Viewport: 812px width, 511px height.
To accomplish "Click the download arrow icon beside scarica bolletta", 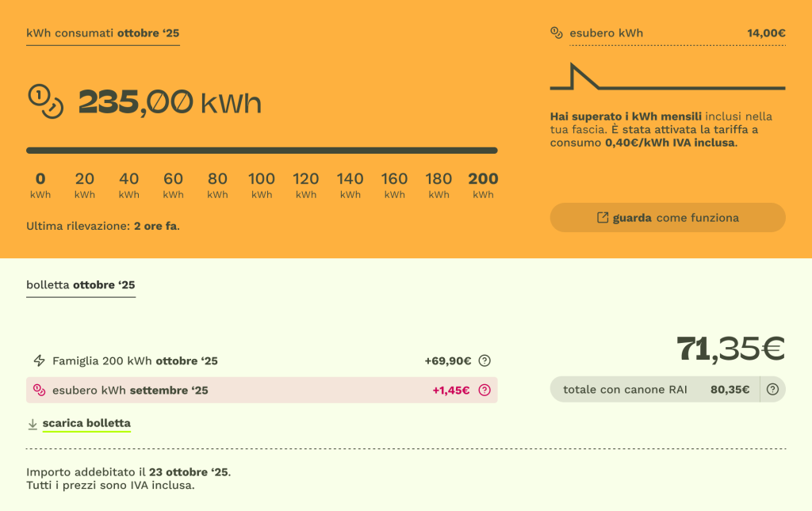I will [x=32, y=424].
